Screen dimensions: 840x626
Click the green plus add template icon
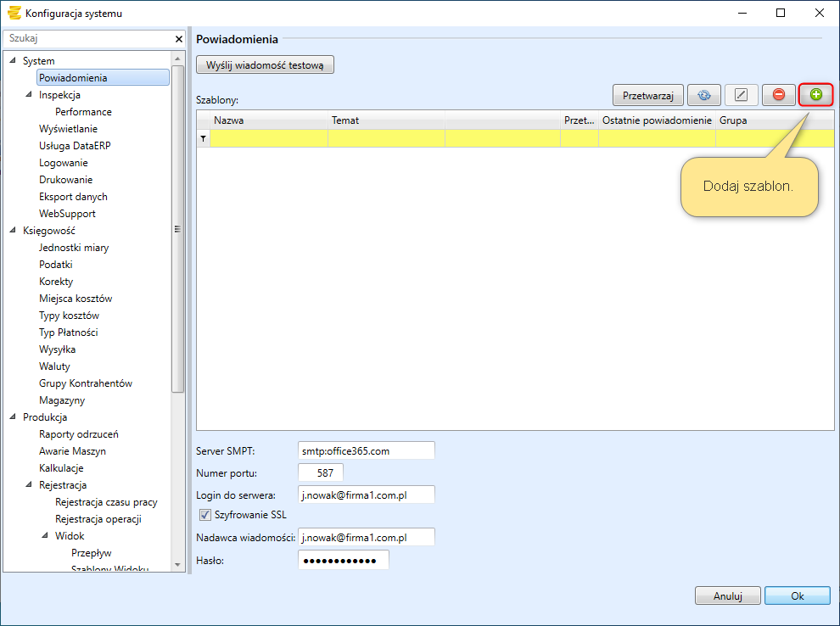(815, 95)
